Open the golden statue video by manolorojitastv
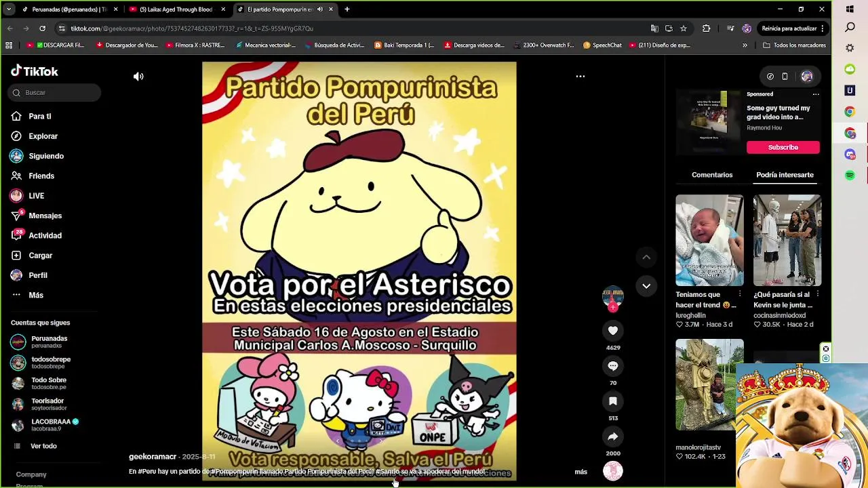 pyautogui.click(x=709, y=385)
